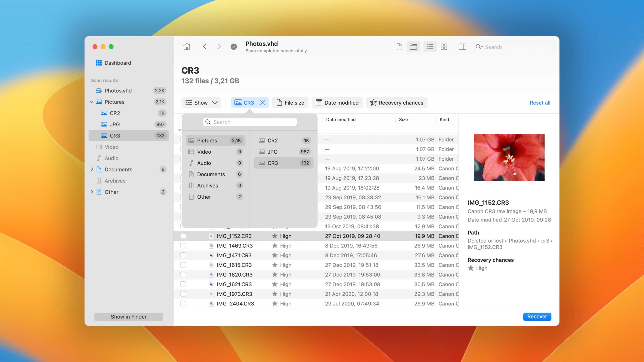Viewport: 644px width, 362px height.
Task: Tick the checkbox for IMG_1152.CR3
Action: [183, 236]
